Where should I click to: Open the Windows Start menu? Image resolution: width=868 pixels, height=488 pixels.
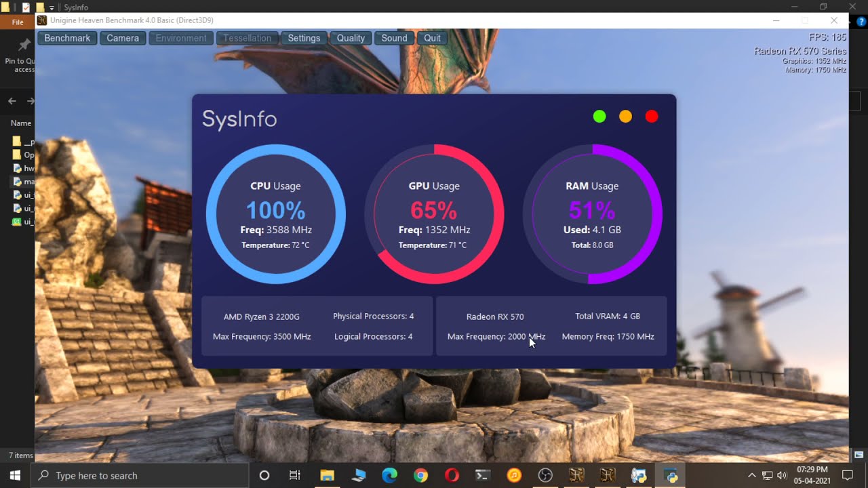(15, 475)
